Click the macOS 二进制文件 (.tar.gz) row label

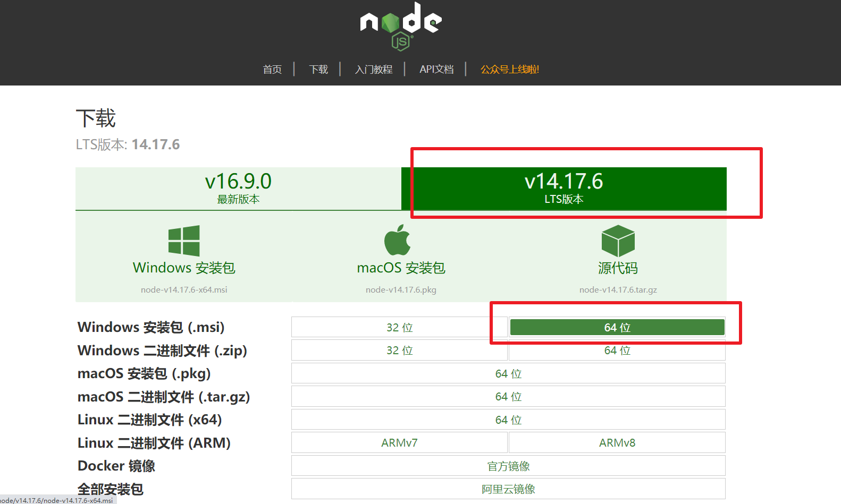[164, 397]
